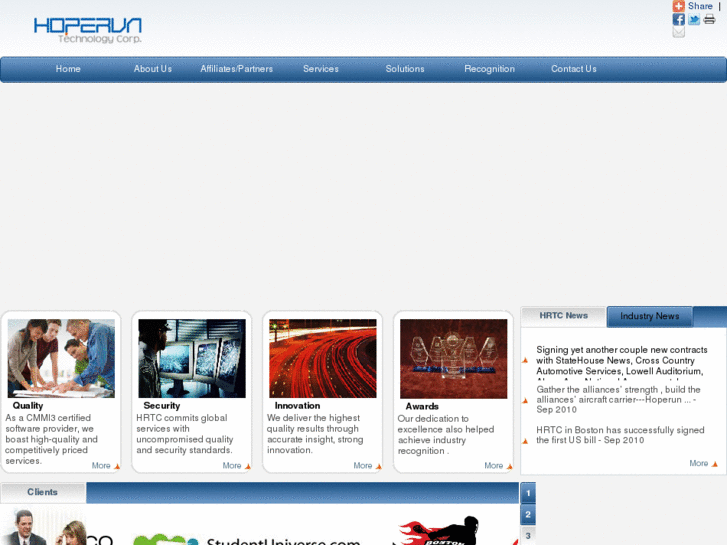This screenshot has width=727, height=545.
Task: Click orange bullet beside StateHouse News item
Action: (525, 360)
